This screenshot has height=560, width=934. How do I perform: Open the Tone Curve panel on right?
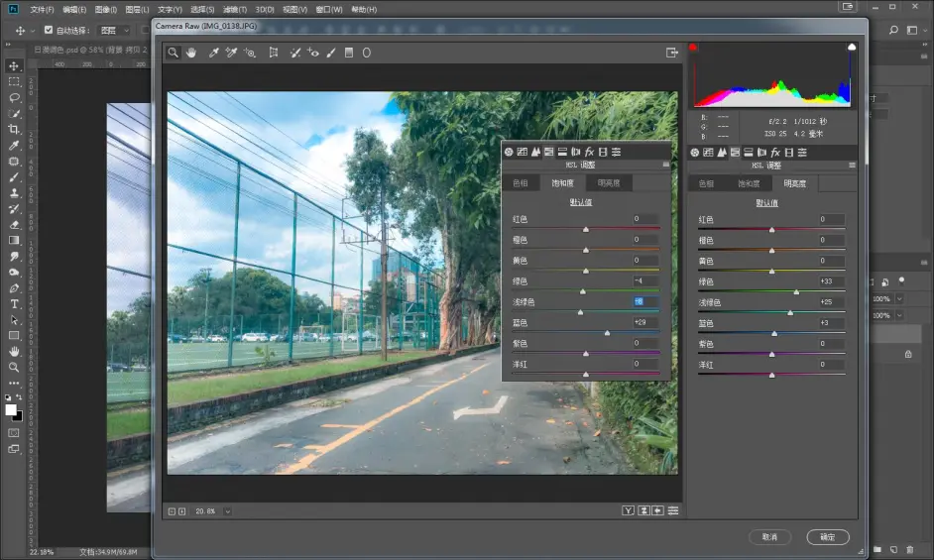pyautogui.click(x=708, y=152)
